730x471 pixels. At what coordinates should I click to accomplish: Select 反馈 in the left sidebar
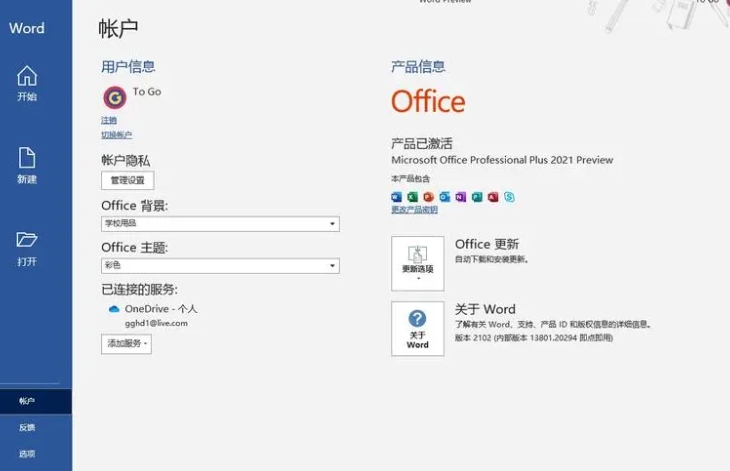coord(27,427)
